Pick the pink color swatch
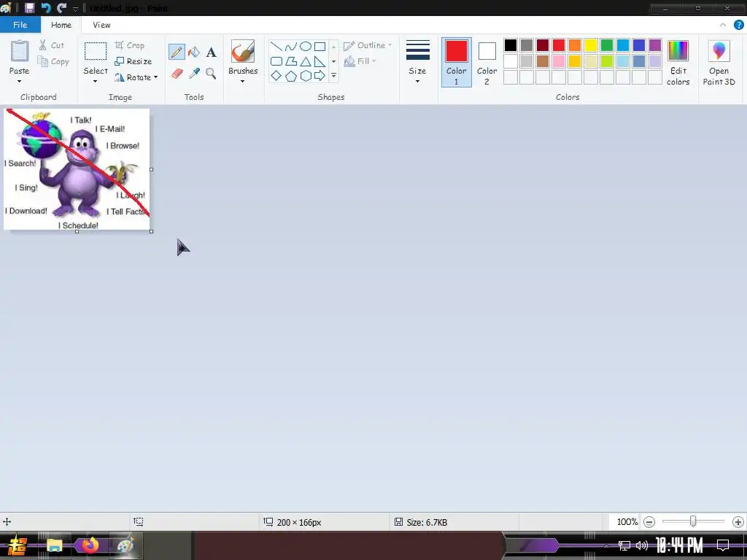The image size is (747, 560). click(558, 61)
